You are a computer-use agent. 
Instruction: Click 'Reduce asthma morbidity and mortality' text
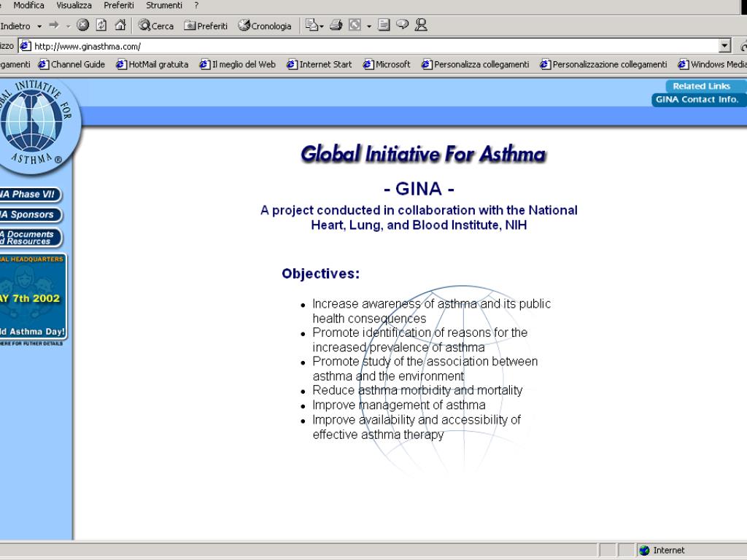pos(417,391)
